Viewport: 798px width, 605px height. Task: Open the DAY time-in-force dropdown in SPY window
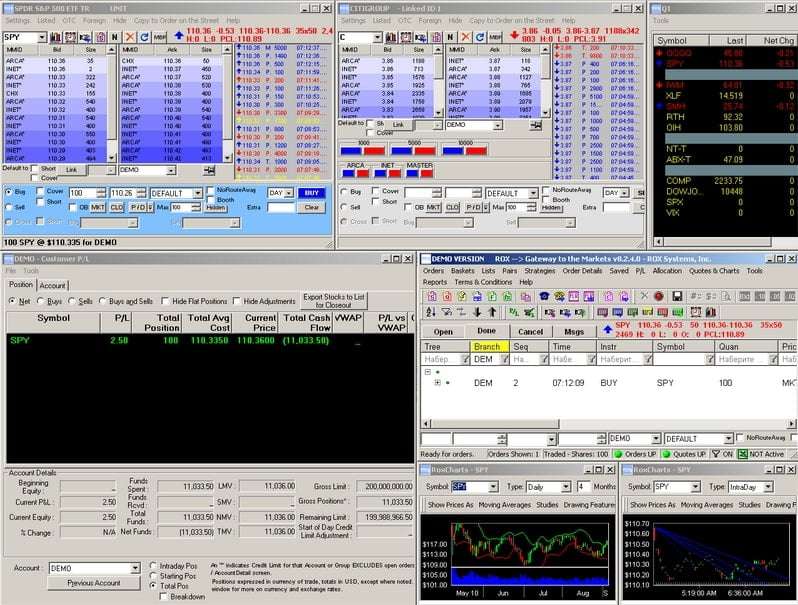coord(289,193)
